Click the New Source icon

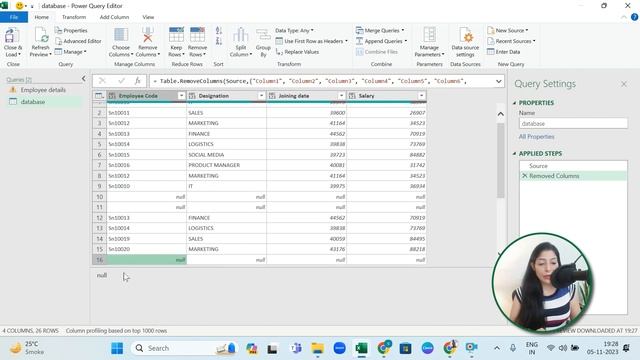[491, 31]
